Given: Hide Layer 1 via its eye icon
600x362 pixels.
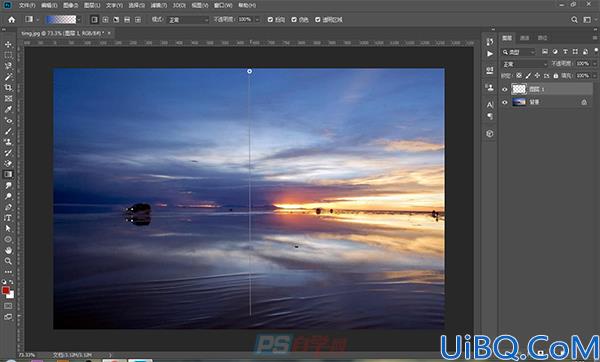Looking at the screenshot, I should tap(505, 90).
